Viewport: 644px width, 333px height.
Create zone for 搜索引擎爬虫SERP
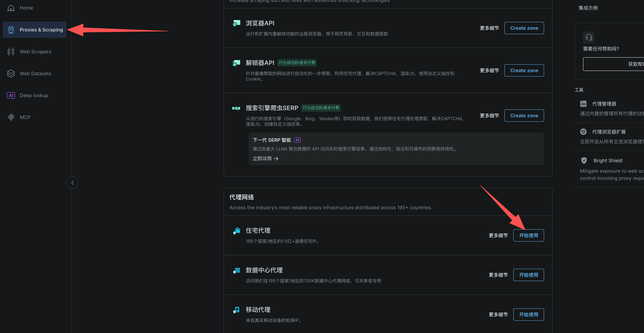pos(524,116)
